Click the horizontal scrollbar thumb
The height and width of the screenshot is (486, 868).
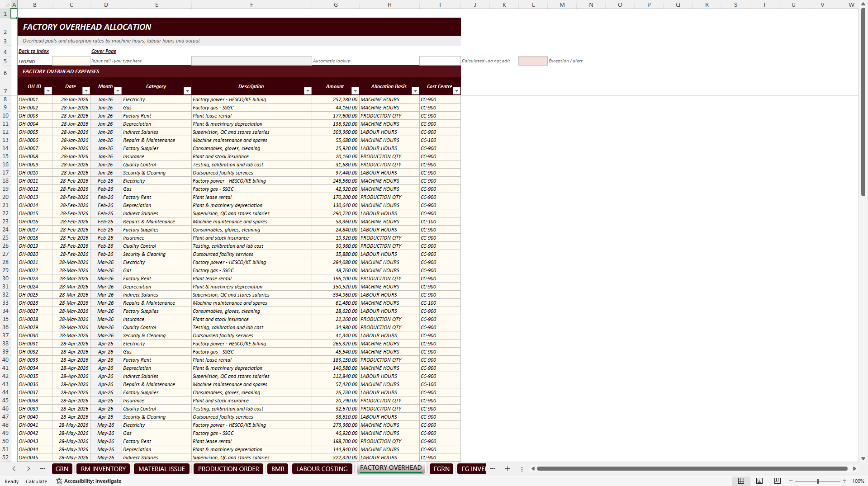pos(692,469)
